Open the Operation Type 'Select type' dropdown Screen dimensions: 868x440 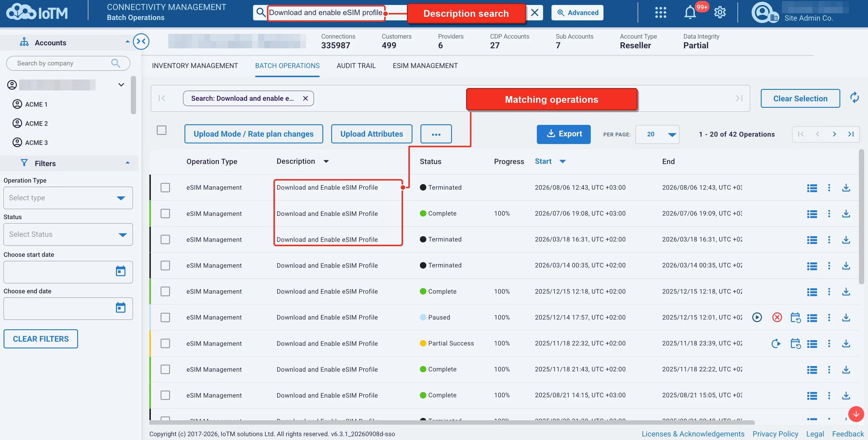point(68,198)
